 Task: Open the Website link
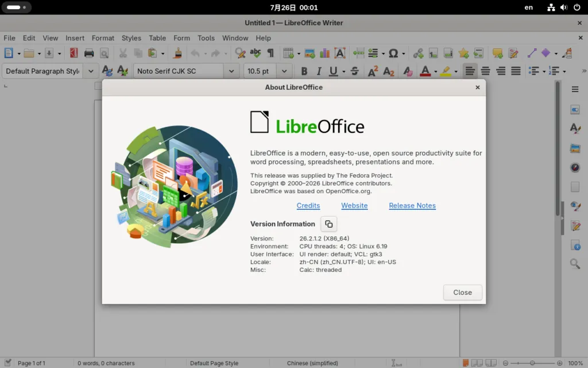pos(354,205)
